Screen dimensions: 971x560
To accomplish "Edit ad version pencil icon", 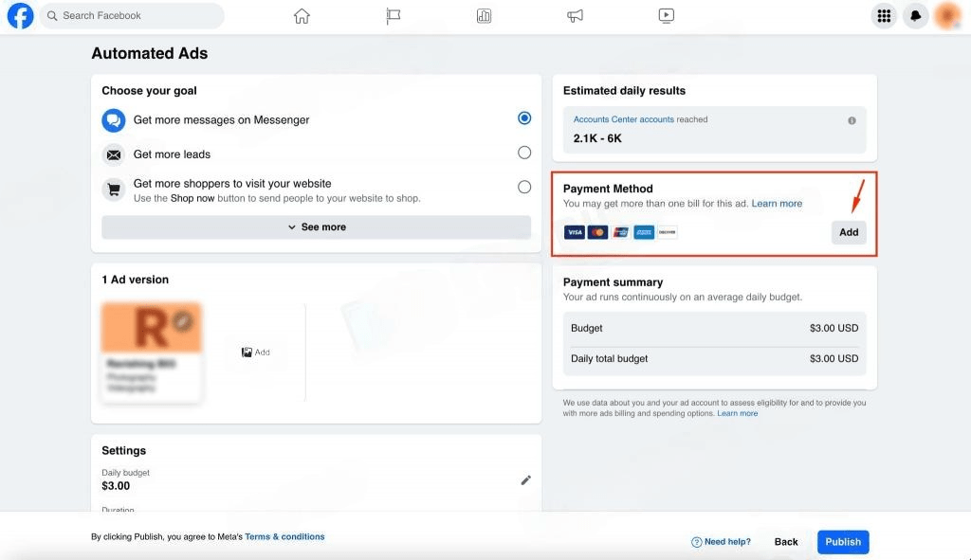I will coord(183,321).
